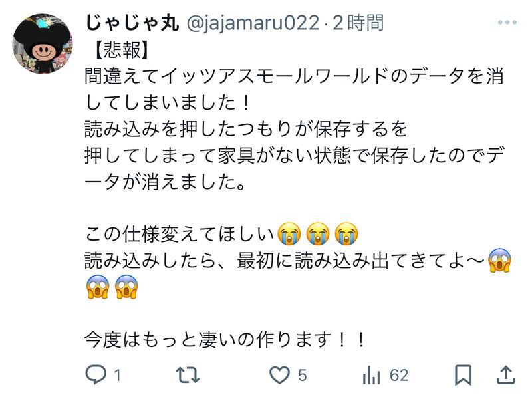Click the screaming emoji after 出てきてよ〜
The image size is (532, 405).
[499, 260]
